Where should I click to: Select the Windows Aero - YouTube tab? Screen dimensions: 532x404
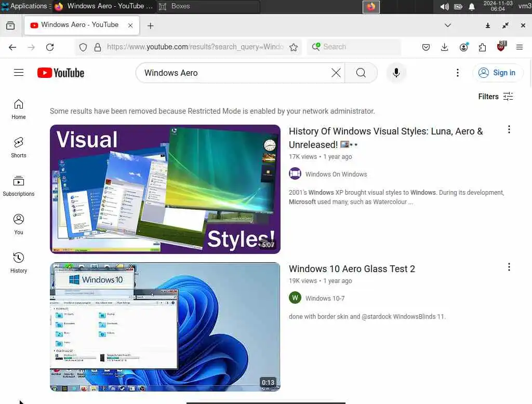click(82, 25)
